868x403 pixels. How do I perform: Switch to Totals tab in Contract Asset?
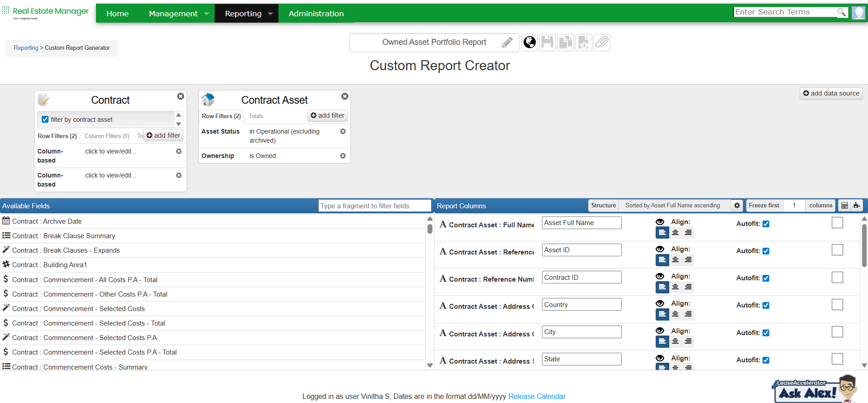point(256,116)
